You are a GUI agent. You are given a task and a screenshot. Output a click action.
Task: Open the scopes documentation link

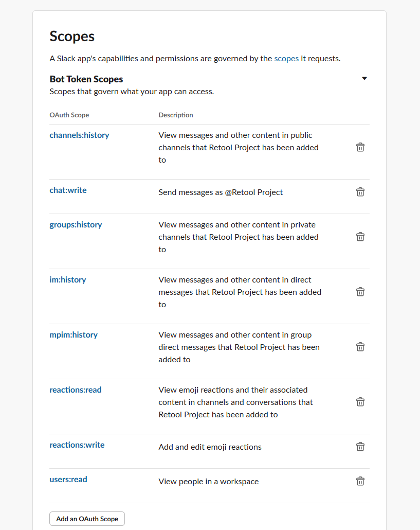point(286,59)
